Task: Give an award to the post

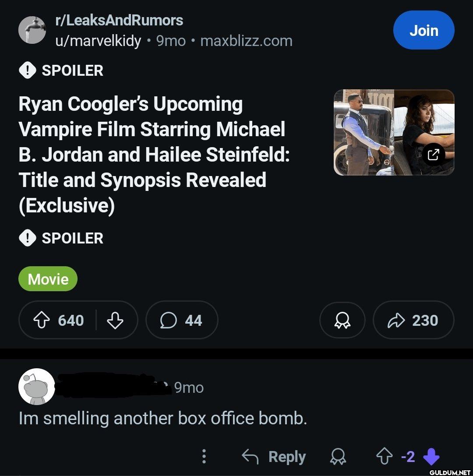Action: (342, 321)
